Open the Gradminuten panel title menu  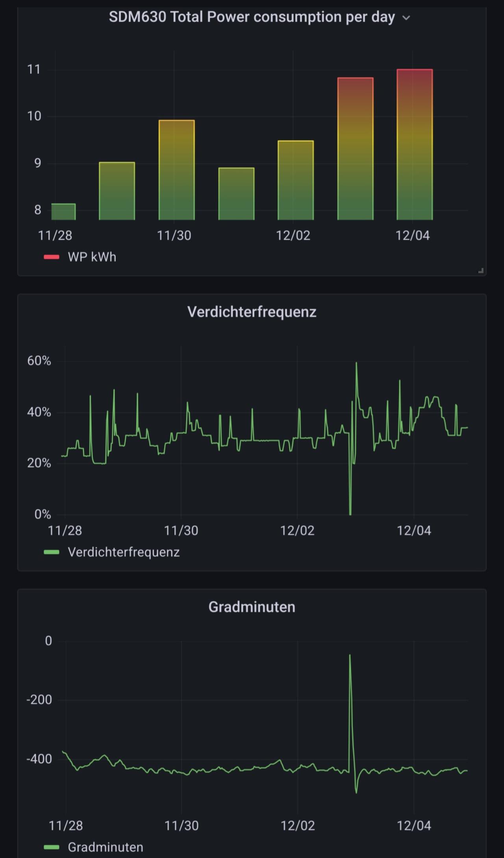(x=252, y=607)
